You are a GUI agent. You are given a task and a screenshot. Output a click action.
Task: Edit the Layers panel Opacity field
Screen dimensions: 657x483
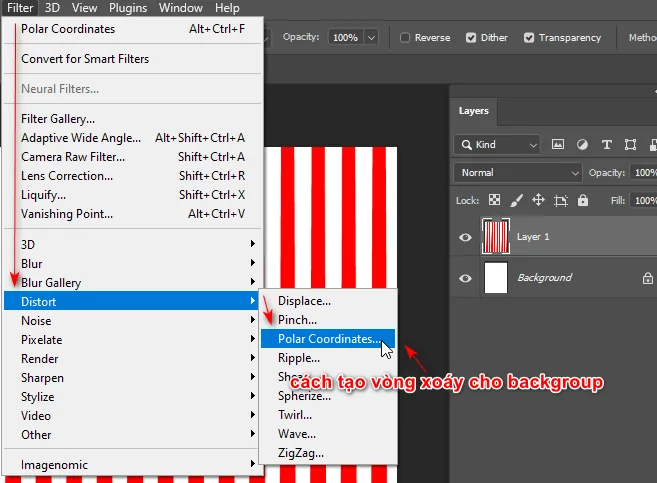644,173
